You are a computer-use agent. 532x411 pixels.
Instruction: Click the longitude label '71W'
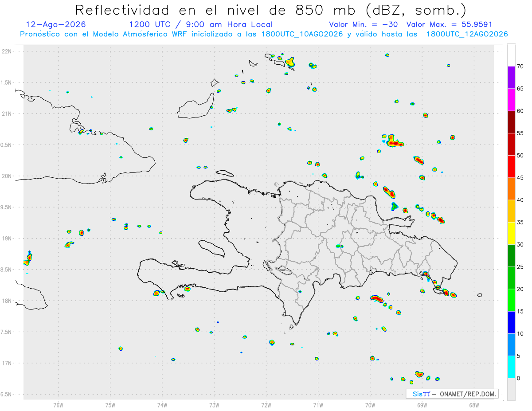(x=318, y=405)
